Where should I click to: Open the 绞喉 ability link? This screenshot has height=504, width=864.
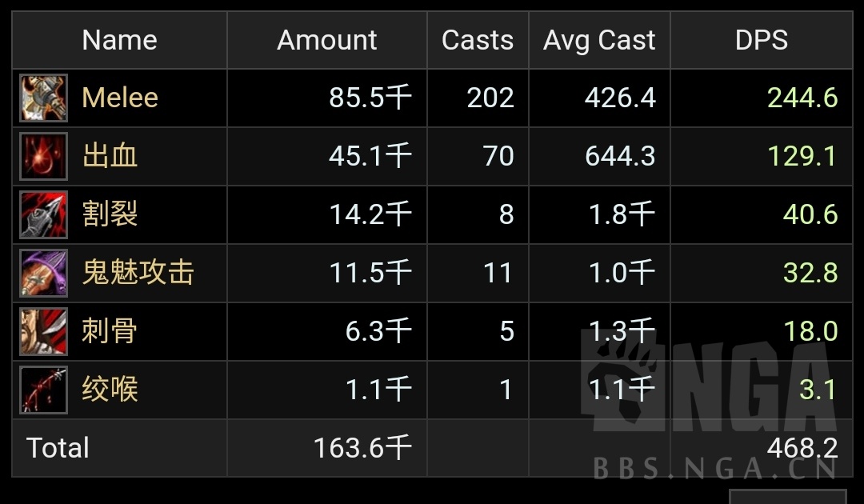click(110, 390)
